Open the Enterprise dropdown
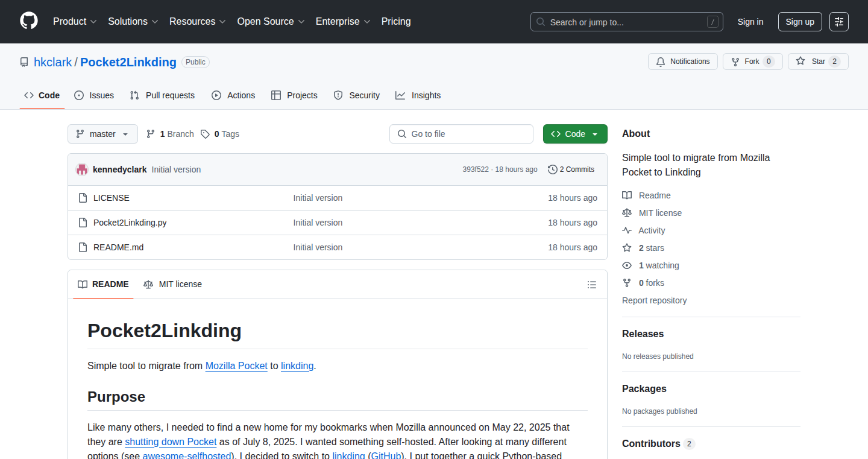The width and height of the screenshot is (868, 459). click(343, 22)
